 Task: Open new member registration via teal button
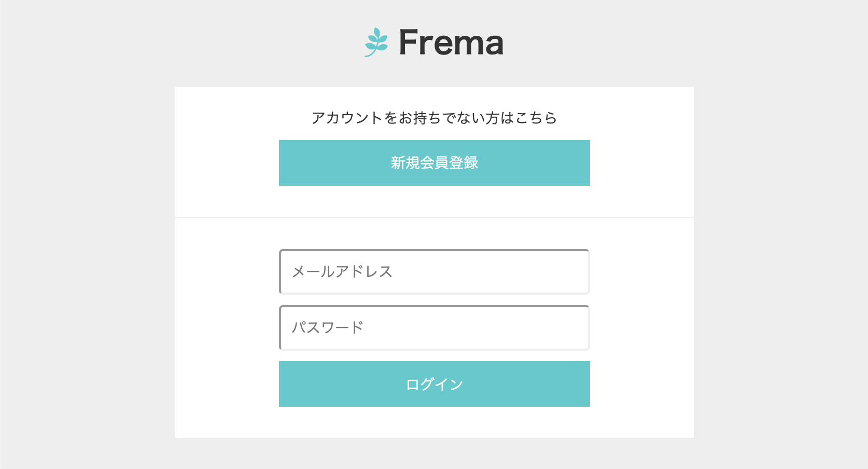coord(434,163)
